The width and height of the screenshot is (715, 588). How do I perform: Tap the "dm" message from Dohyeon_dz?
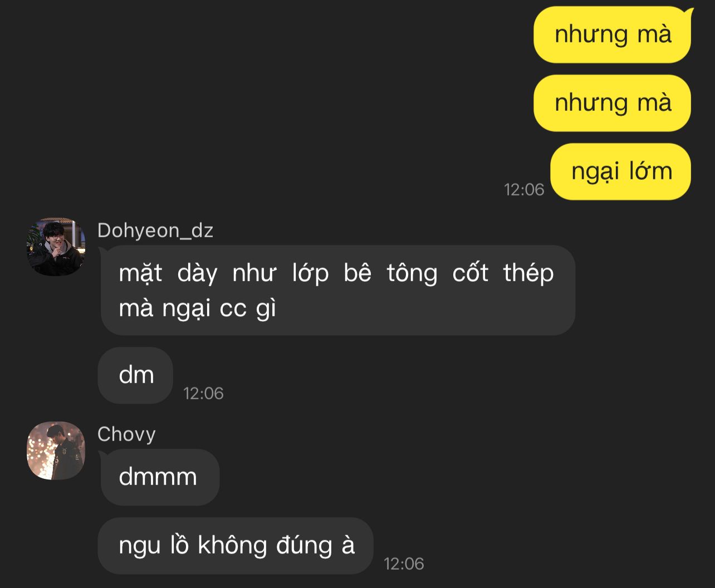click(x=136, y=375)
